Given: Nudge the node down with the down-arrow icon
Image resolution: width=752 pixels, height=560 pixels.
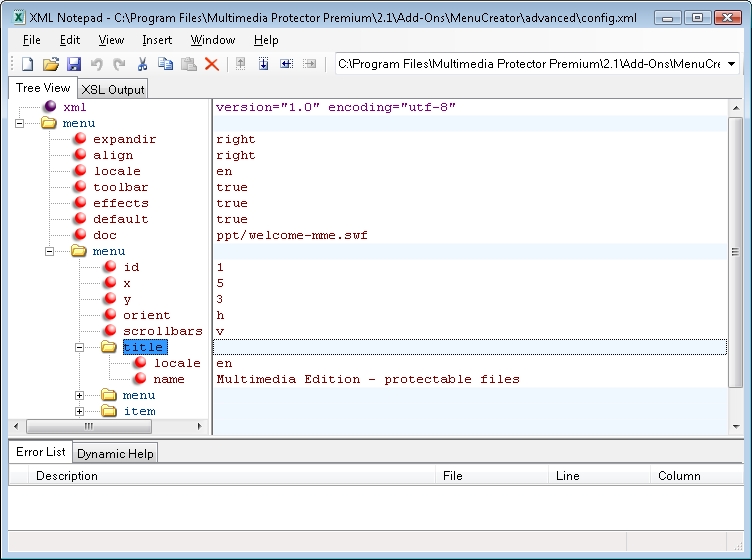Looking at the screenshot, I should (x=264, y=64).
